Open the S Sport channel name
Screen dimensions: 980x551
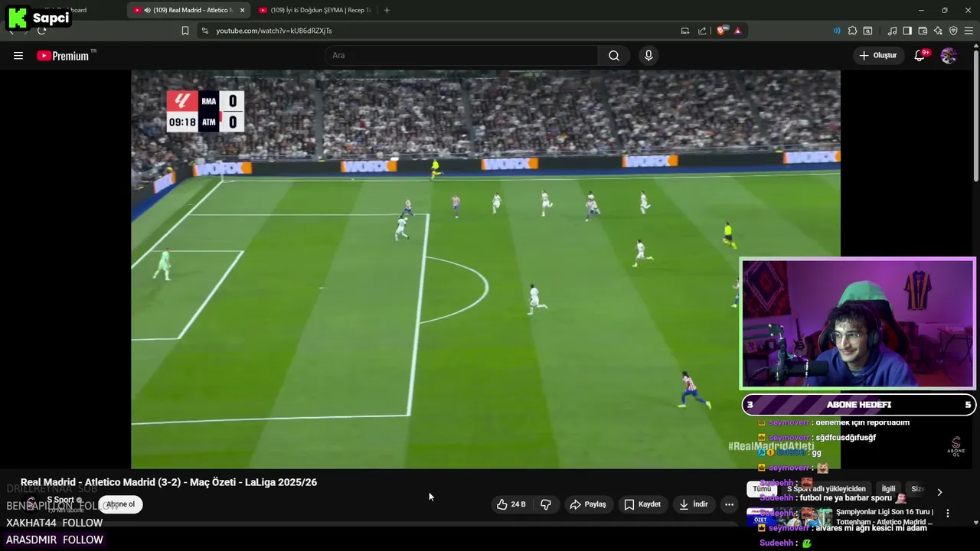pyautogui.click(x=60, y=500)
